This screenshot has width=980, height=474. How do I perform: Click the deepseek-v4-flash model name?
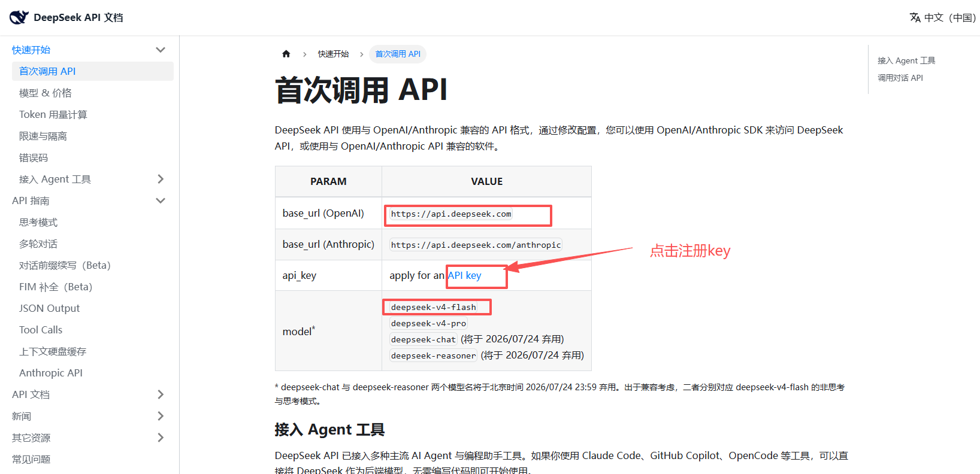point(434,307)
